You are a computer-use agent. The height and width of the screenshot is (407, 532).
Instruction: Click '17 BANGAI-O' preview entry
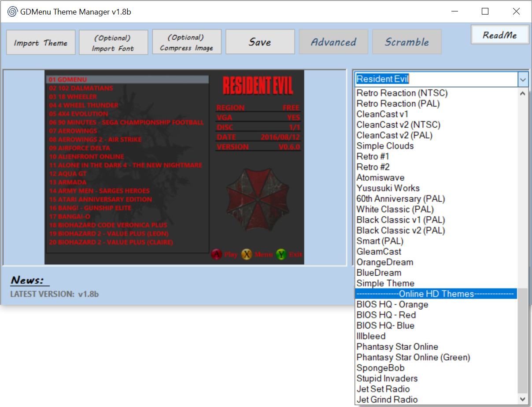70,216
